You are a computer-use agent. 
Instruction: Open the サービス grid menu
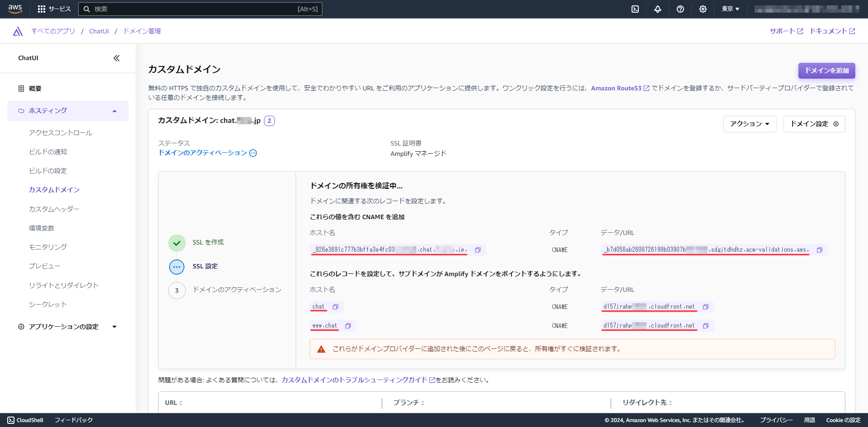pos(54,9)
